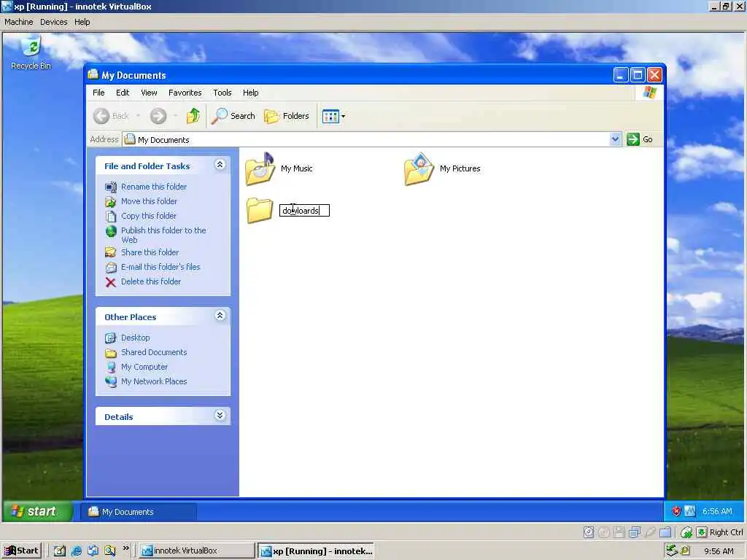Click XP tray VirtualBox icon
The height and width of the screenshot is (560, 747).
click(x=690, y=511)
